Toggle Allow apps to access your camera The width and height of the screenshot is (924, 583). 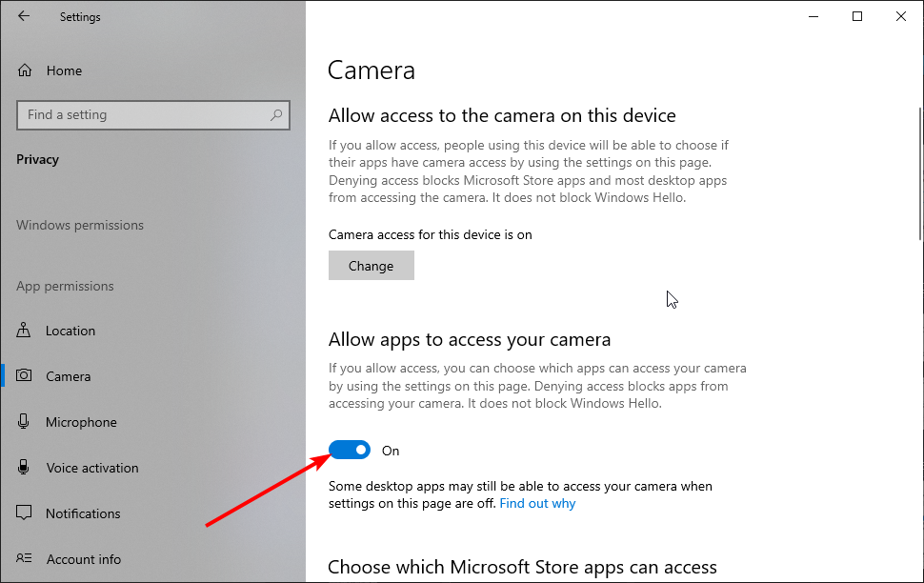click(x=350, y=451)
